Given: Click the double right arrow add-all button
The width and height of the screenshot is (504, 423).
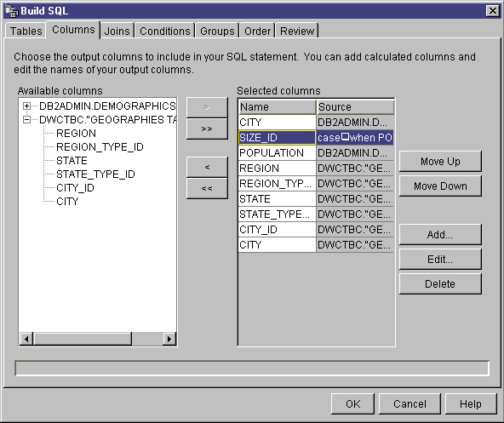Looking at the screenshot, I should [x=207, y=129].
